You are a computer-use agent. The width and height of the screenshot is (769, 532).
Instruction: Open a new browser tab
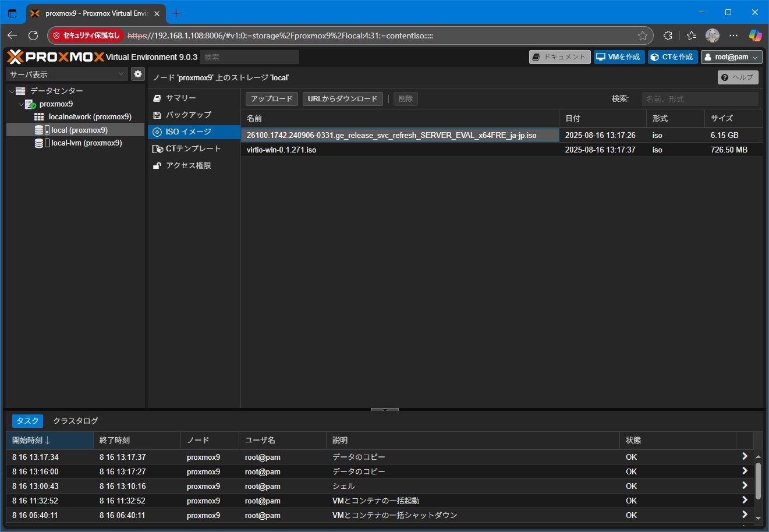[x=176, y=13]
